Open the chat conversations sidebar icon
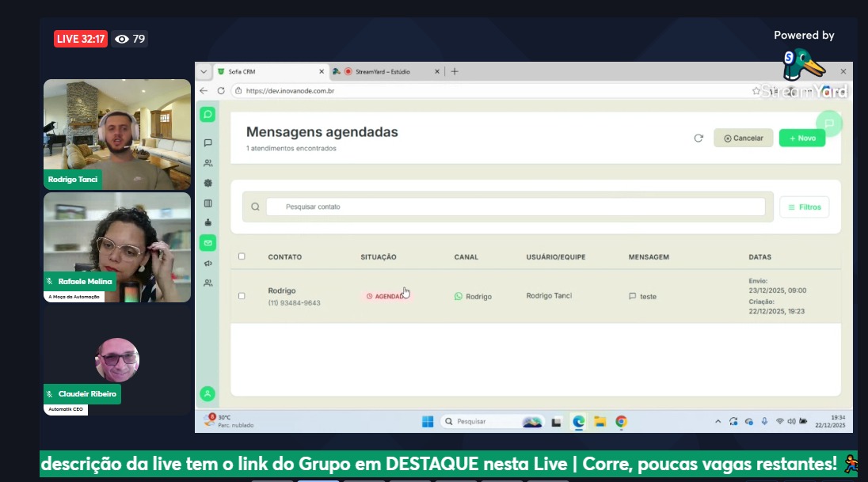Screen dimensions: 868x482 point(208,143)
